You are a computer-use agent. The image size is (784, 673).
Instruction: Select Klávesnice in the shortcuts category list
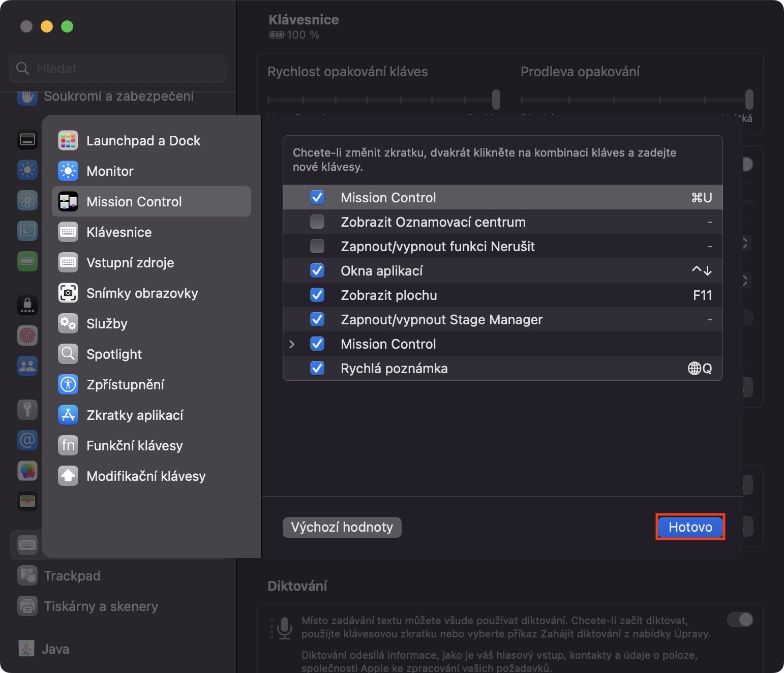[x=119, y=232]
